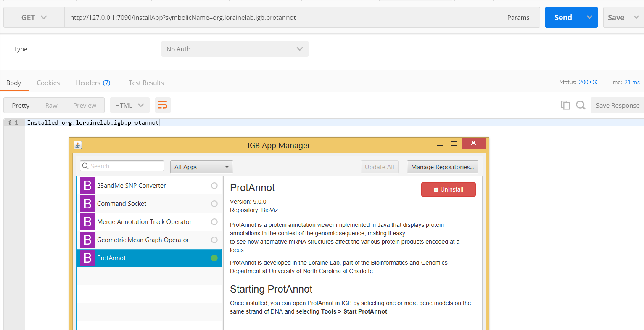Image resolution: width=644 pixels, height=330 pixels.
Task: Click the Merge Annotation Track Operator icon
Action: 87,222
